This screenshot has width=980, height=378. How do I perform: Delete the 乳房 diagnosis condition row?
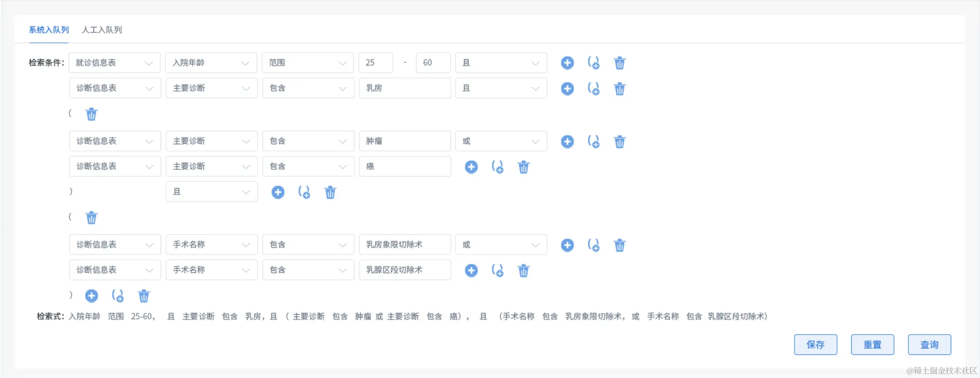(620, 89)
